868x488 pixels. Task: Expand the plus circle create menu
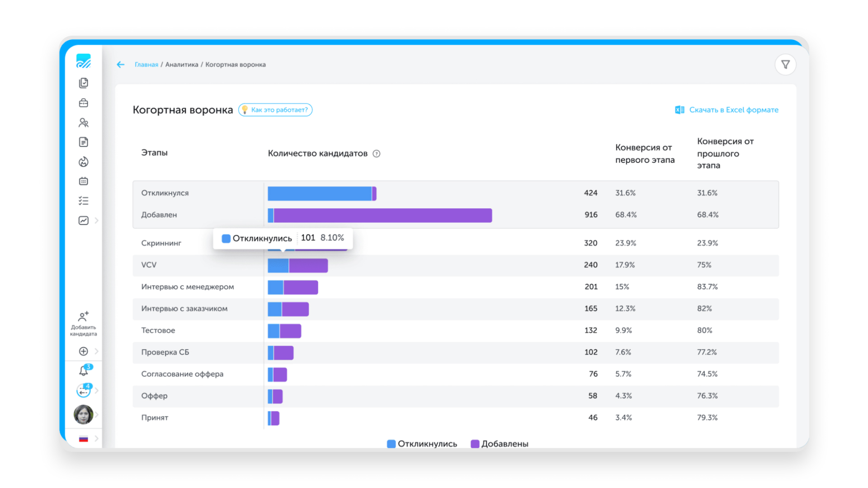point(84,351)
